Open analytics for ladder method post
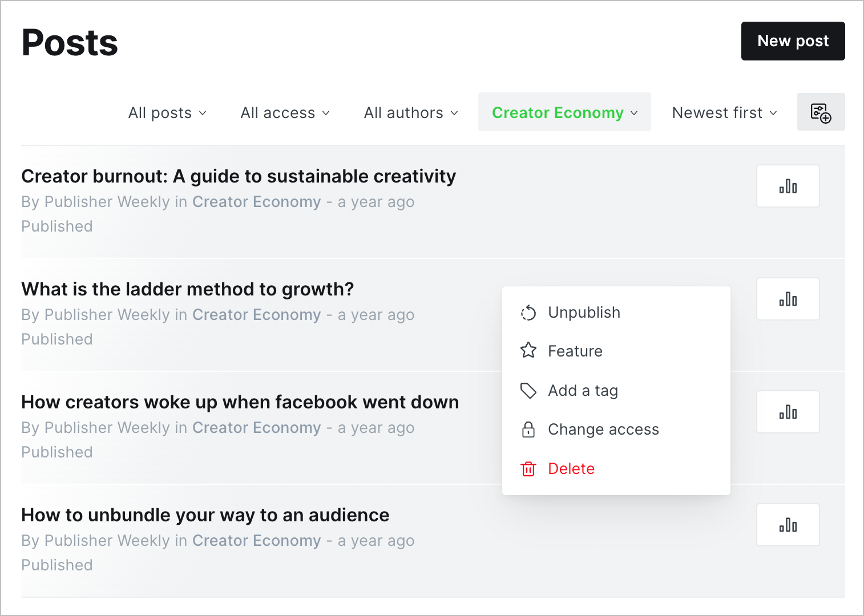Screen dimensions: 864x616 pyautogui.click(x=788, y=299)
